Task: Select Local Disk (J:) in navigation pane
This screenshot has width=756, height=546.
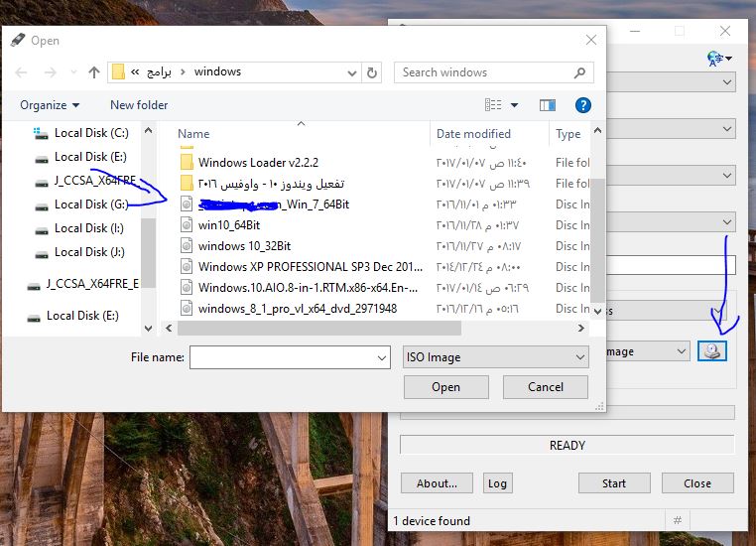Action: pos(89,252)
